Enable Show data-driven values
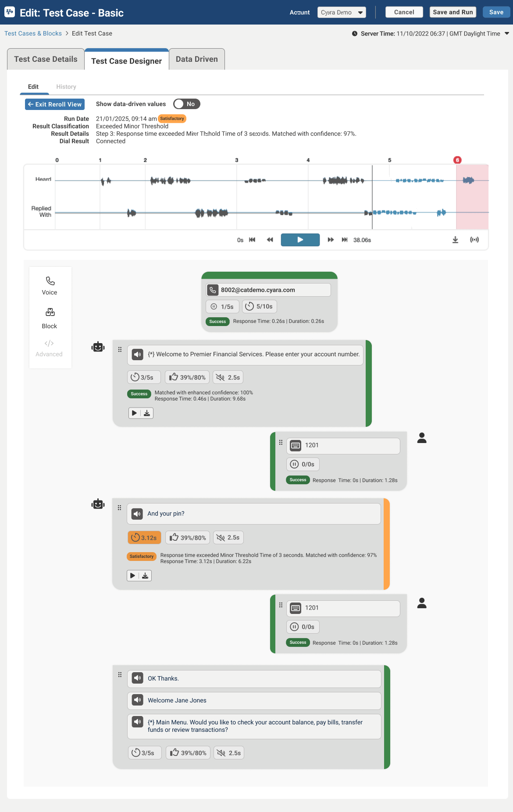 point(186,104)
